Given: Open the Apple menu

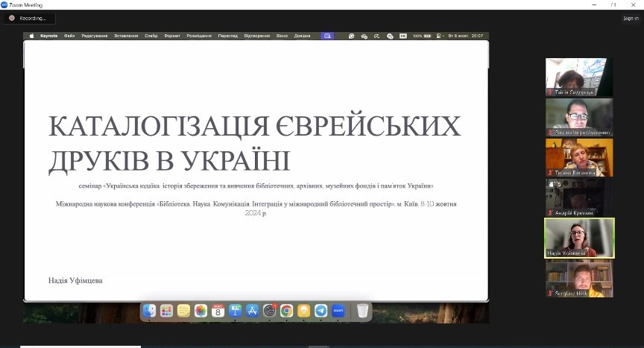Looking at the screenshot, I should pyautogui.click(x=32, y=35).
